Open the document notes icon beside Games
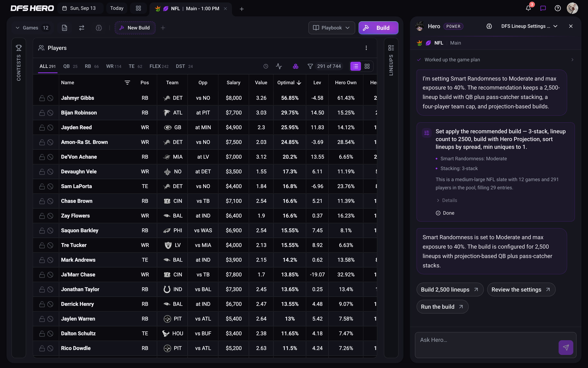588x368 pixels. 64,28
